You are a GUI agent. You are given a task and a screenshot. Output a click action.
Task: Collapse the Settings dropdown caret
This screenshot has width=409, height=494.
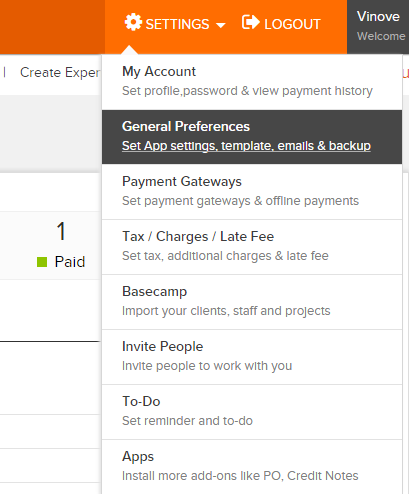pyautogui.click(x=220, y=25)
